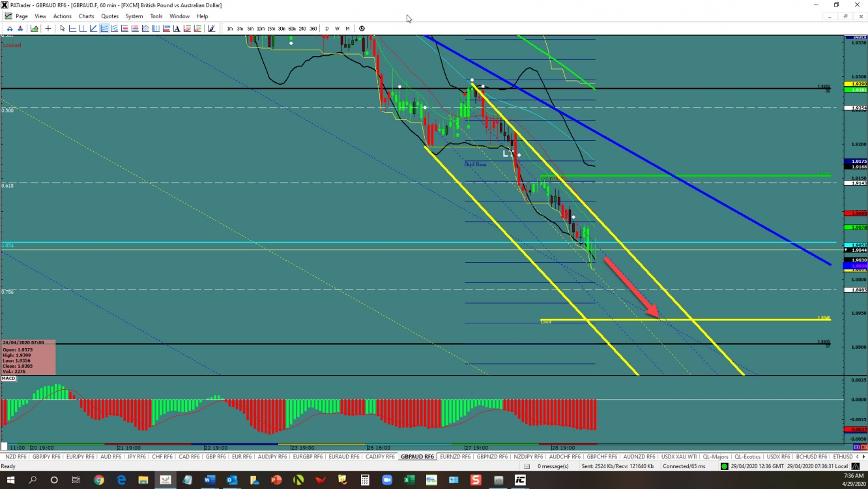Expand the symbol tab overflow arrow
The image size is (868, 489).
pos(863,456)
